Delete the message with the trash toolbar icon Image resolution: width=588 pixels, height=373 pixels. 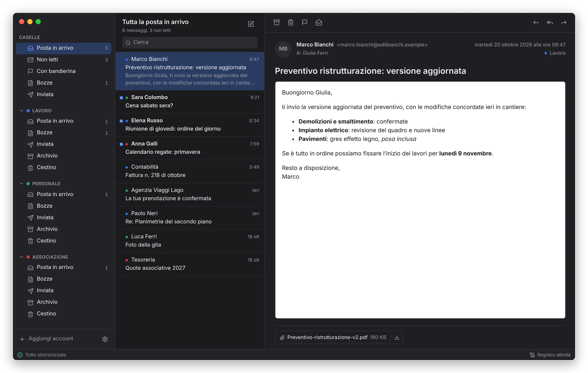[x=290, y=22]
